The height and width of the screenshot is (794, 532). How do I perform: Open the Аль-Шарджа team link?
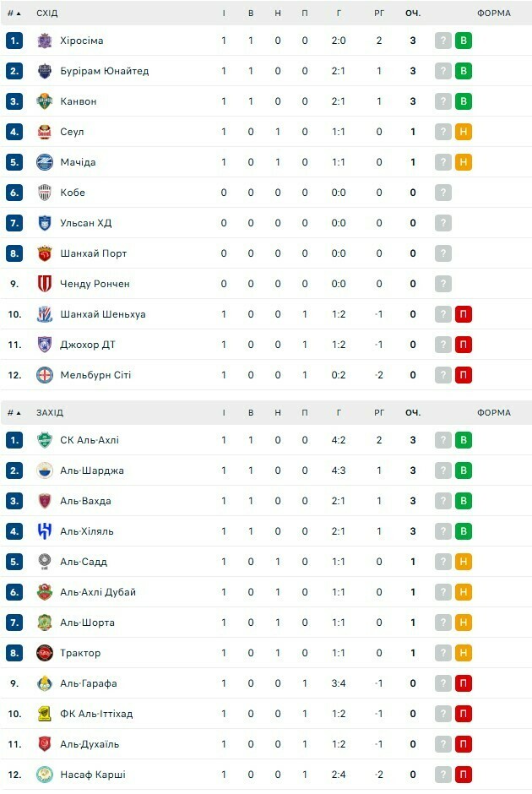pos(92,470)
